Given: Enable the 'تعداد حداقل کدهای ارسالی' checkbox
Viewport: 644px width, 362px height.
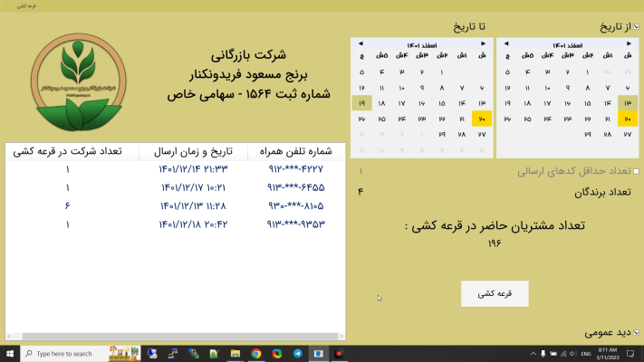Looking at the screenshot, I should point(636,171).
